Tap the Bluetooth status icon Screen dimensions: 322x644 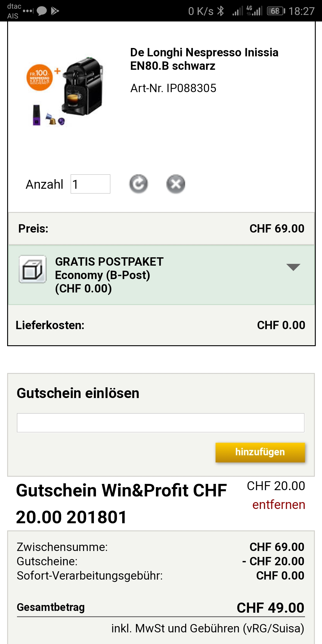tap(221, 11)
